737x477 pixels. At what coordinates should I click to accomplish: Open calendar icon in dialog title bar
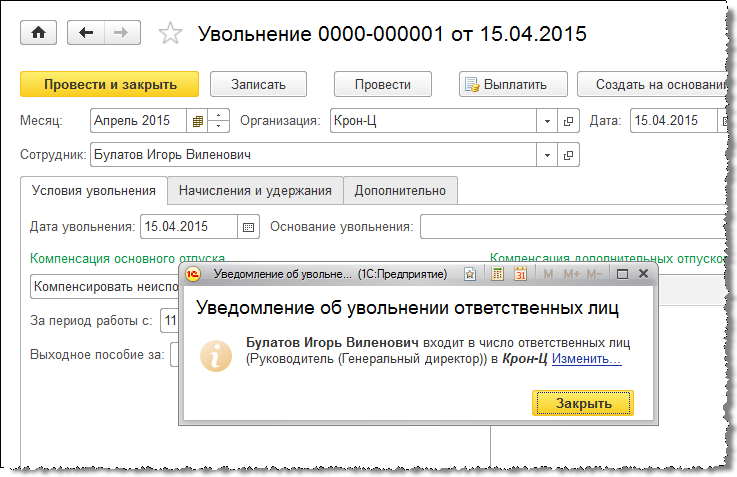point(520,274)
